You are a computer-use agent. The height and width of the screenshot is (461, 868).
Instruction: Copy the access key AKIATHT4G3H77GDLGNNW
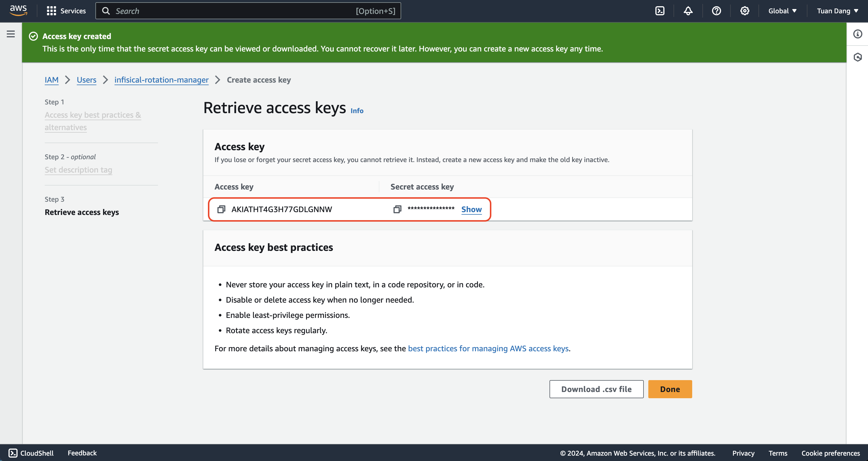click(221, 209)
